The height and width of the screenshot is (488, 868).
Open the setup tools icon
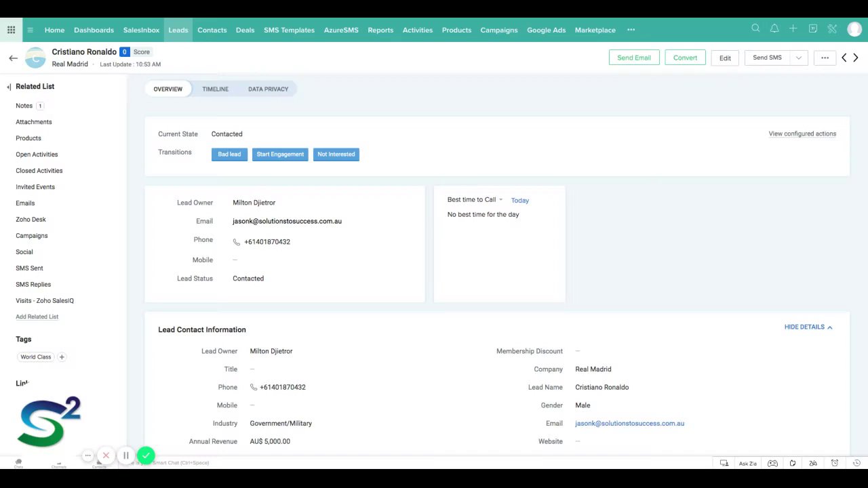pos(832,28)
